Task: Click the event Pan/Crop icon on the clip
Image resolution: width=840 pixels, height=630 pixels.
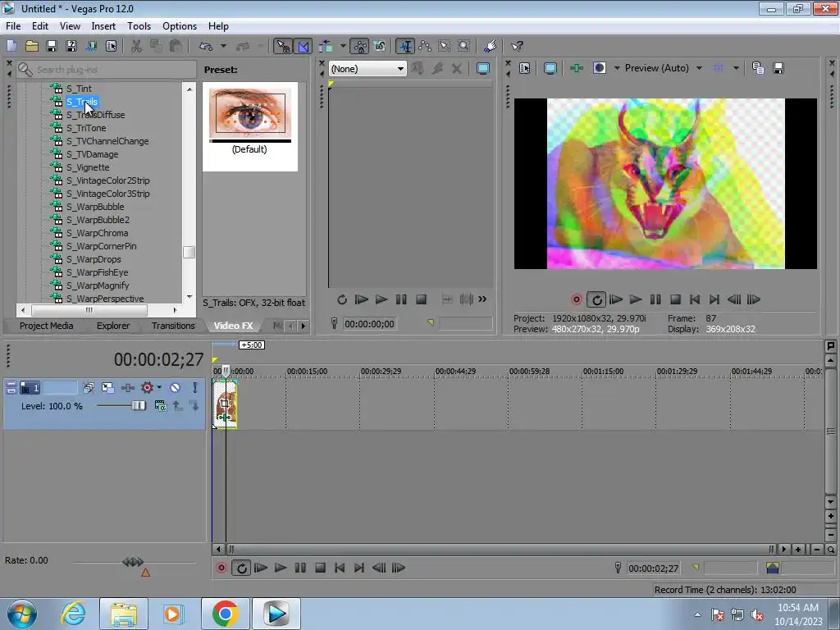Action: 225,404
